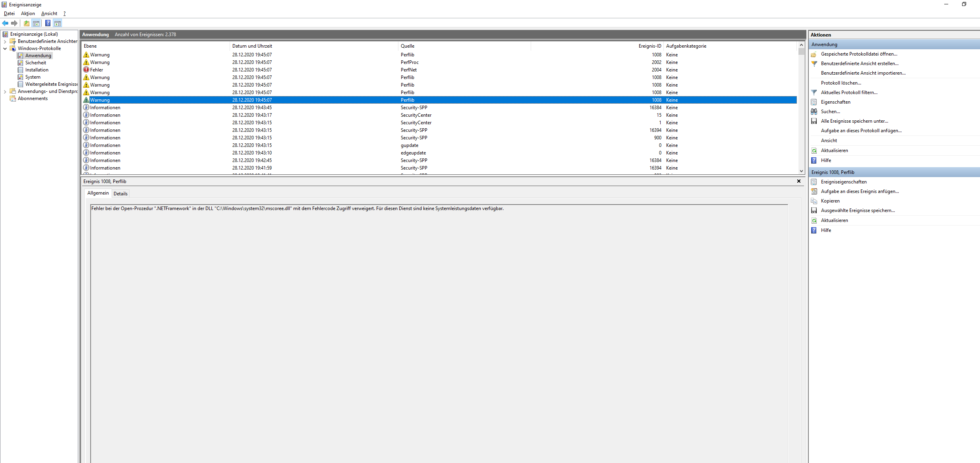
Task: Expand the Benutzerdefinierte Ansichten tree node
Action: click(5, 41)
